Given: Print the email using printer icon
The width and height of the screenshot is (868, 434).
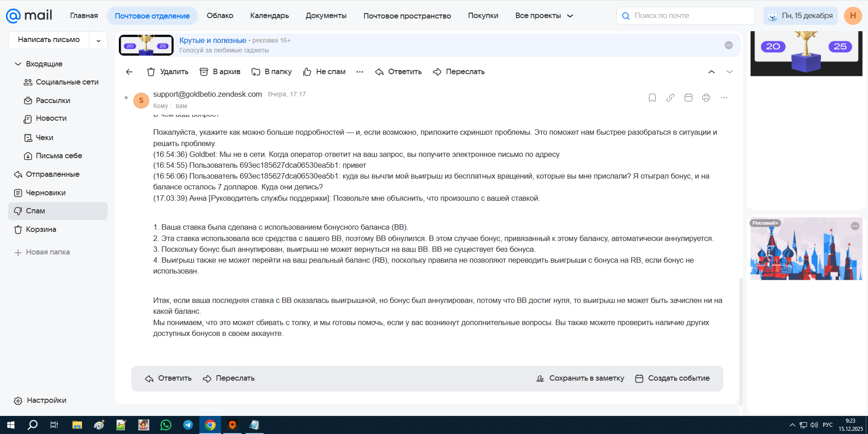Looking at the screenshot, I should [706, 98].
